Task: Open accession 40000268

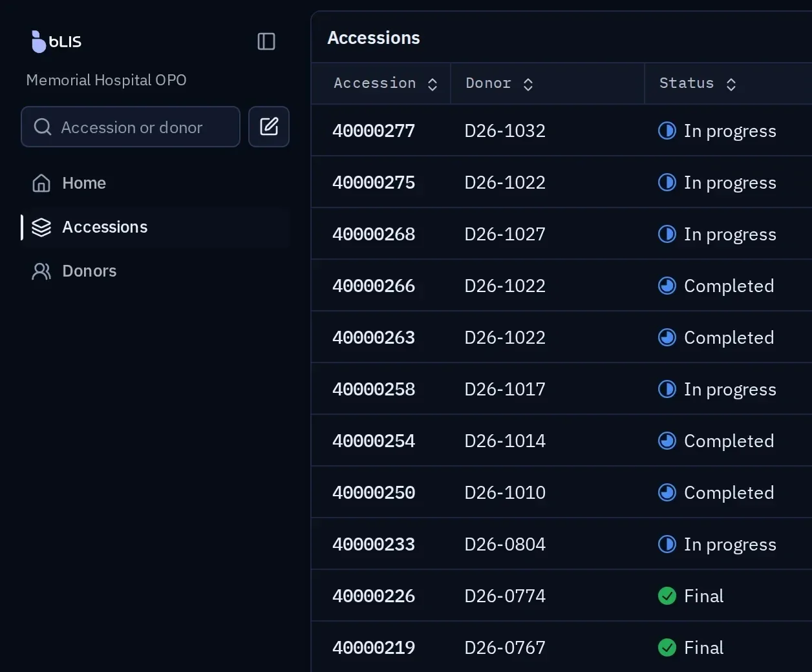Action: coord(374,234)
